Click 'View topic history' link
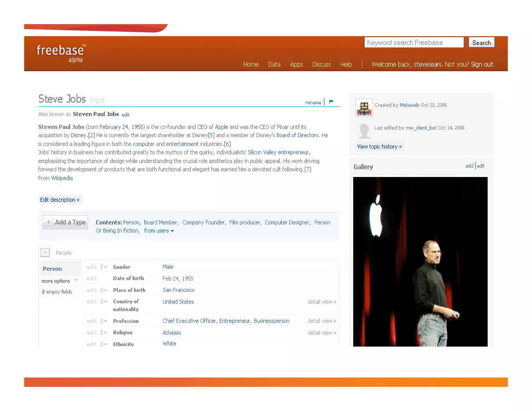Image resolution: width=532 pixels, height=411 pixels. click(x=379, y=147)
